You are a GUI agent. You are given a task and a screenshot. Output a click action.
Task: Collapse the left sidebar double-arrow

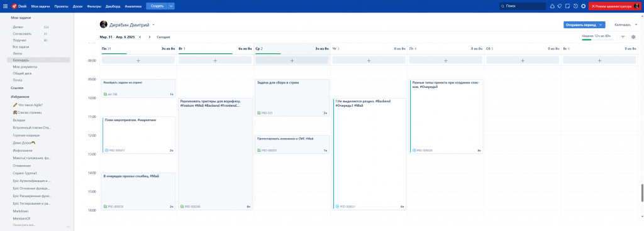pyautogui.click(x=69, y=226)
